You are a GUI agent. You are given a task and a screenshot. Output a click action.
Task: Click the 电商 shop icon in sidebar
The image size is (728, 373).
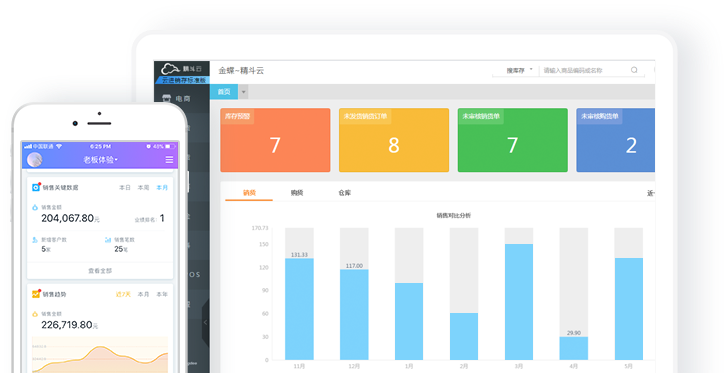point(167,98)
